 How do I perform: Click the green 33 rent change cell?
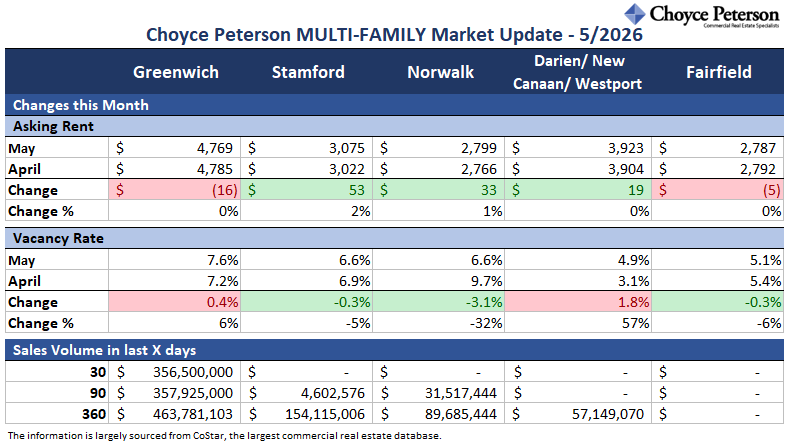[x=439, y=190]
